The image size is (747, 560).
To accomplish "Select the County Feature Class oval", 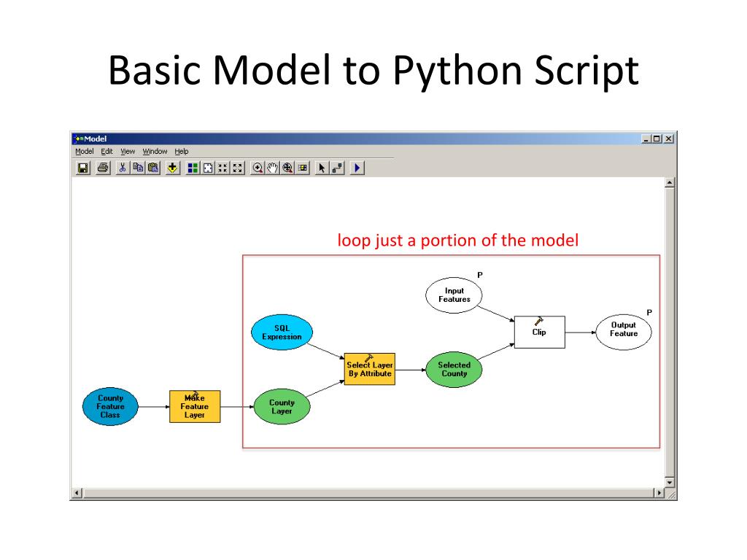I will pyautogui.click(x=111, y=407).
